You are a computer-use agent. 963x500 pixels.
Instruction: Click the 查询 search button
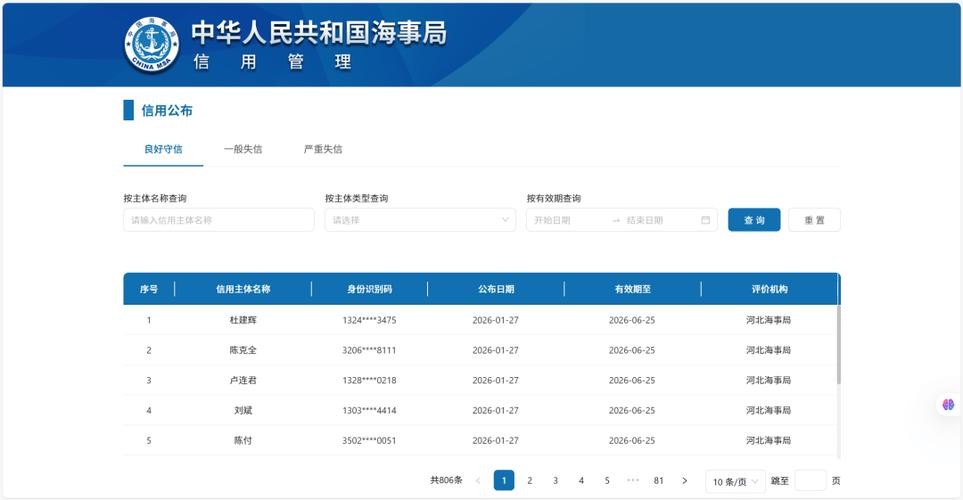coord(754,220)
